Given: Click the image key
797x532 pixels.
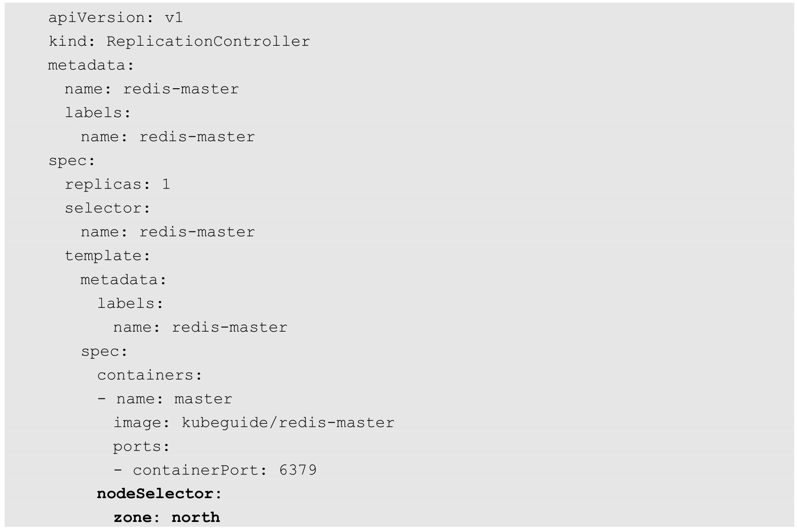Looking at the screenshot, I should point(137,423).
